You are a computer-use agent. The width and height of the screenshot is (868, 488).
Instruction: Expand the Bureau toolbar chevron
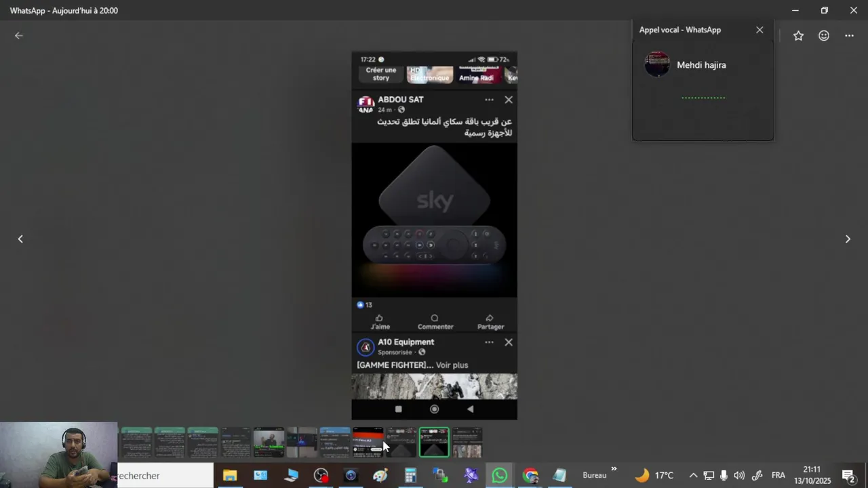[x=614, y=469]
